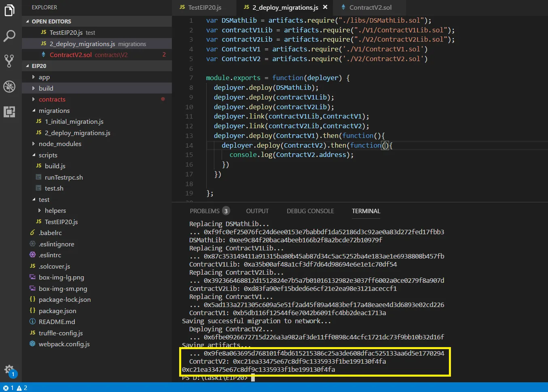Click the icon beside .eslintignore
Image resolution: width=548 pixels, height=392 pixels.
(32, 244)
